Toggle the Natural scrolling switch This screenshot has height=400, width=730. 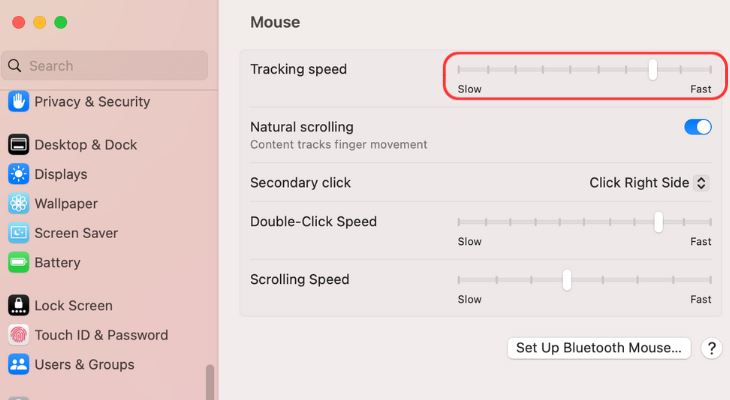coord(697,127)
